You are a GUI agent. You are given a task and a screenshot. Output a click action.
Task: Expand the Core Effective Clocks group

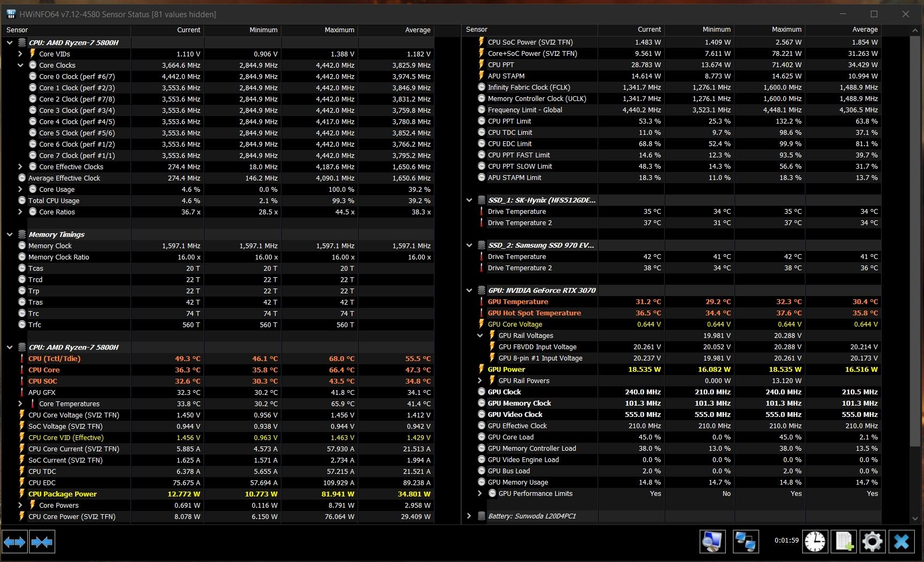(x=20, y=167)
